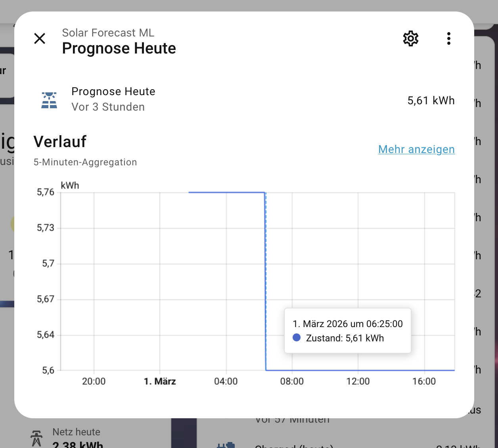Screen dimensions: 498x448
Task: Close the Prognose Heute dialog
Action: pyautogui.click(x=40, y=38)
